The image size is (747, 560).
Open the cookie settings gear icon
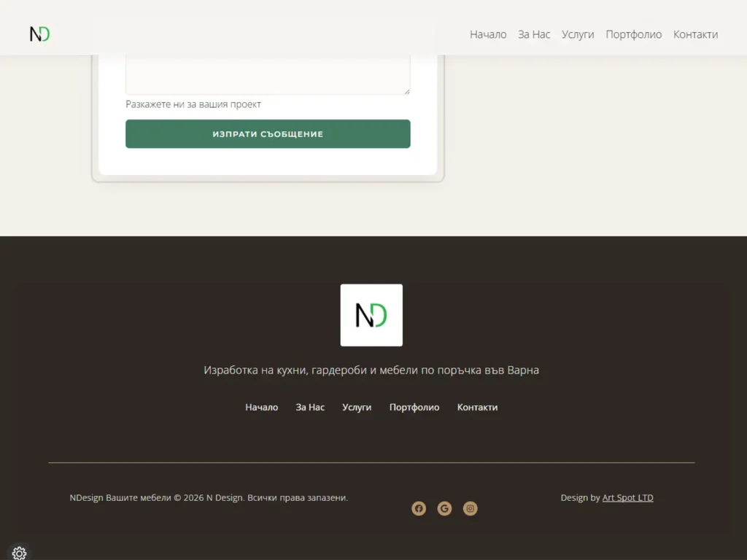coord(20,553)
